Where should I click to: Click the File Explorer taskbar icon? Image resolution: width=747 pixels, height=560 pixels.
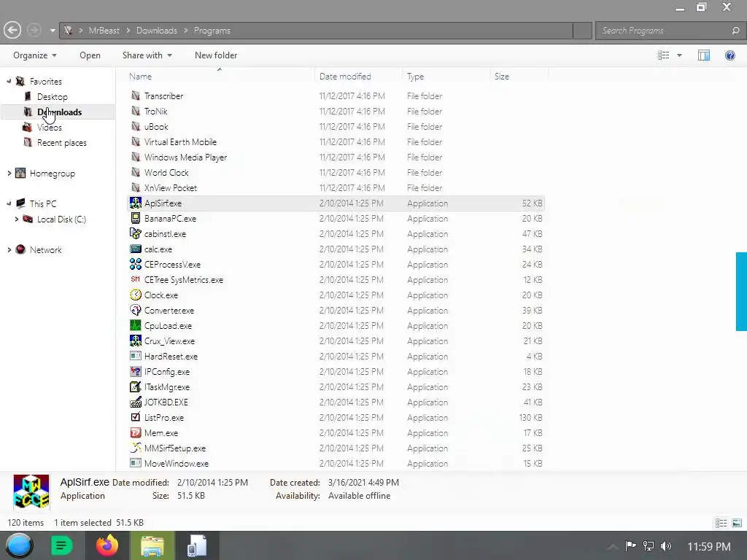coord(152,545)
